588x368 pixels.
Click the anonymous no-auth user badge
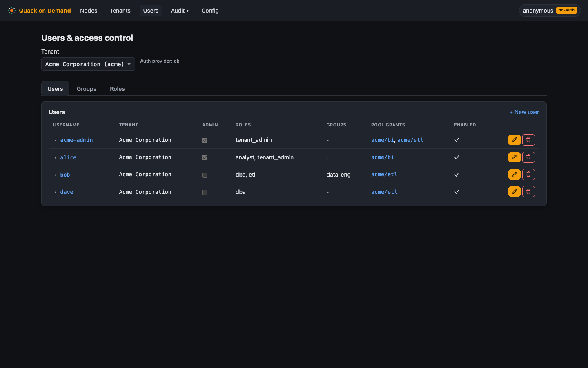550,11
